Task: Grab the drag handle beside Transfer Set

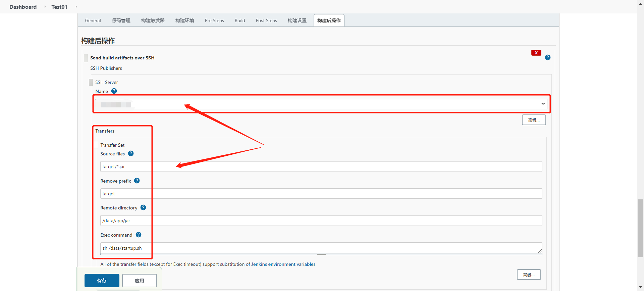Action: pyautogui.click(x=96, y=145)
